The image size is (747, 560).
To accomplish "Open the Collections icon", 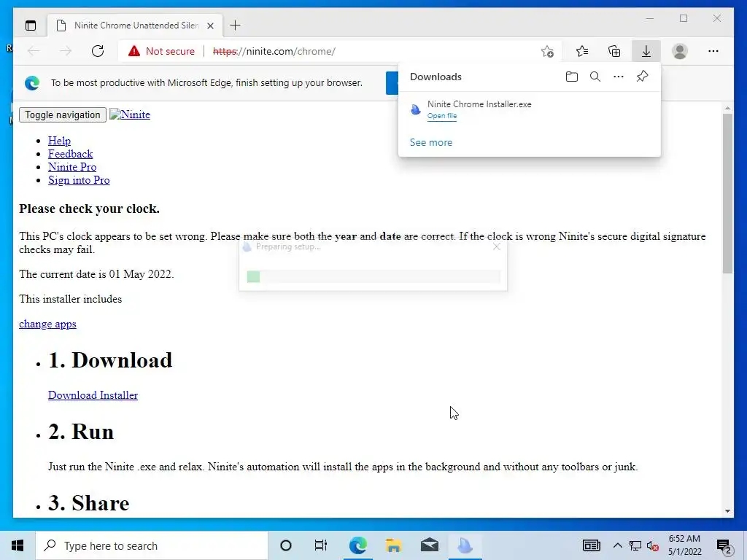I will tap(614, 51).
